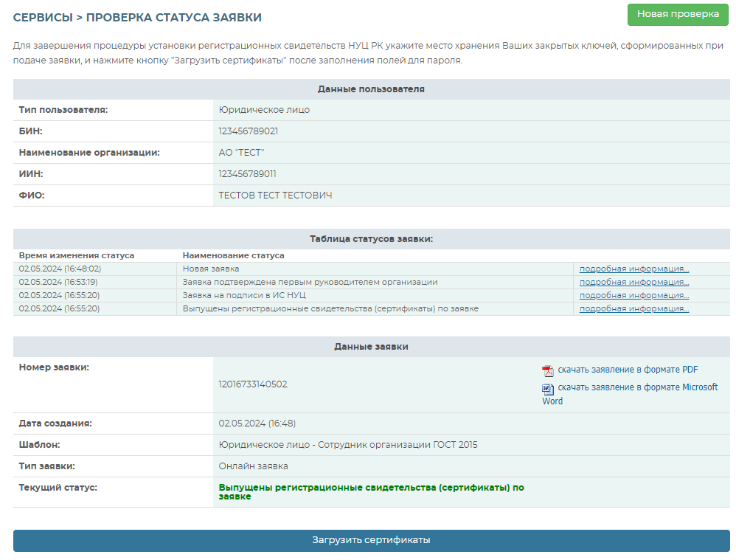View подробная информация for Заявка подтверждена первым руководителем
This screenshot has height=560, width=736.
pos(633,282)
